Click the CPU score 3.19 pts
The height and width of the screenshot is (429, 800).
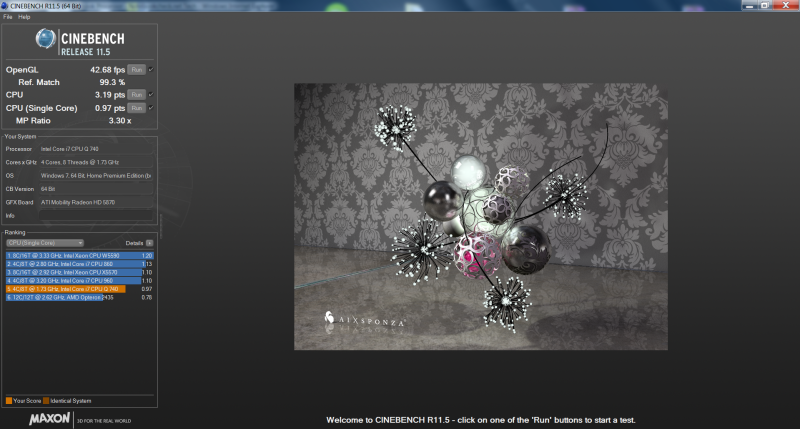coord(110,95)
